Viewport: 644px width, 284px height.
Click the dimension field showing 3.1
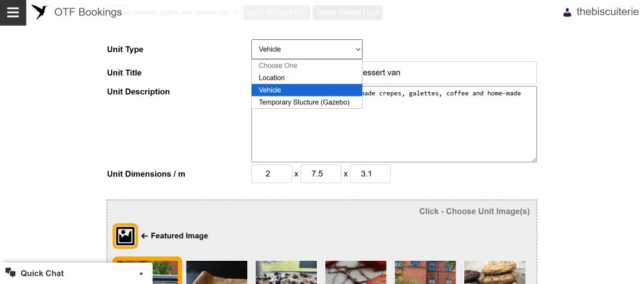tap(370, 174)
